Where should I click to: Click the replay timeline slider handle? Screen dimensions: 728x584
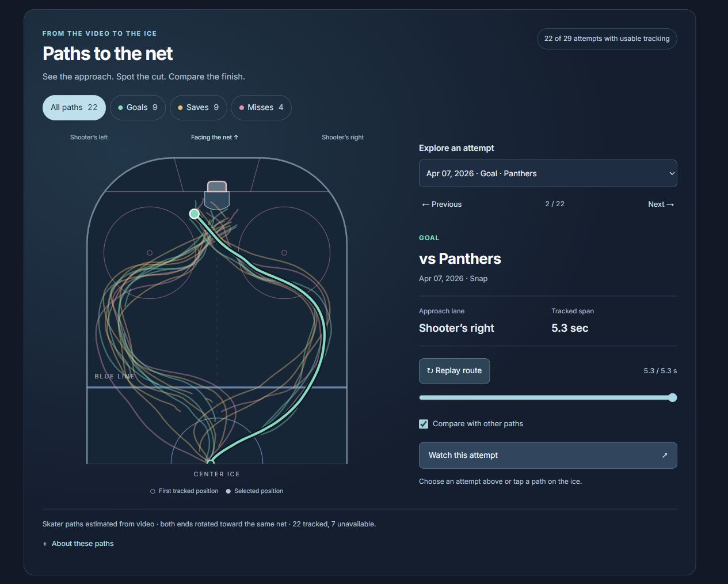(673, 397)
